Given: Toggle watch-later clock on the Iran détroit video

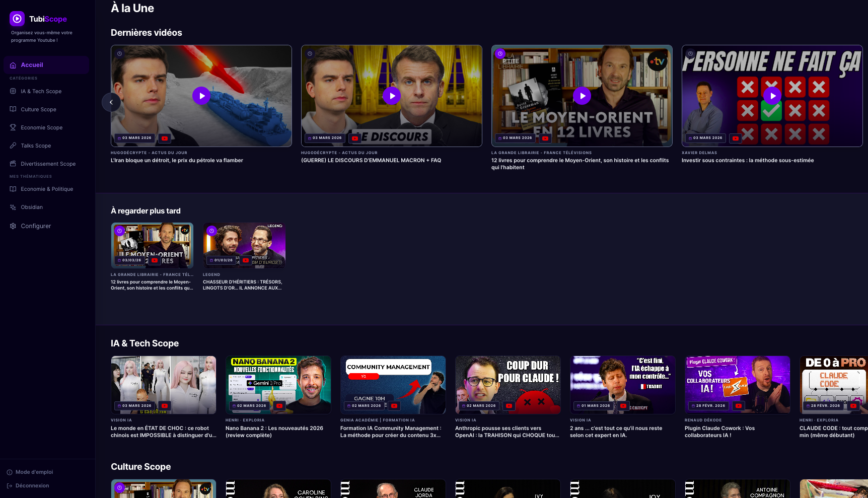Looking at the screenshot, I should pos(120,54).
